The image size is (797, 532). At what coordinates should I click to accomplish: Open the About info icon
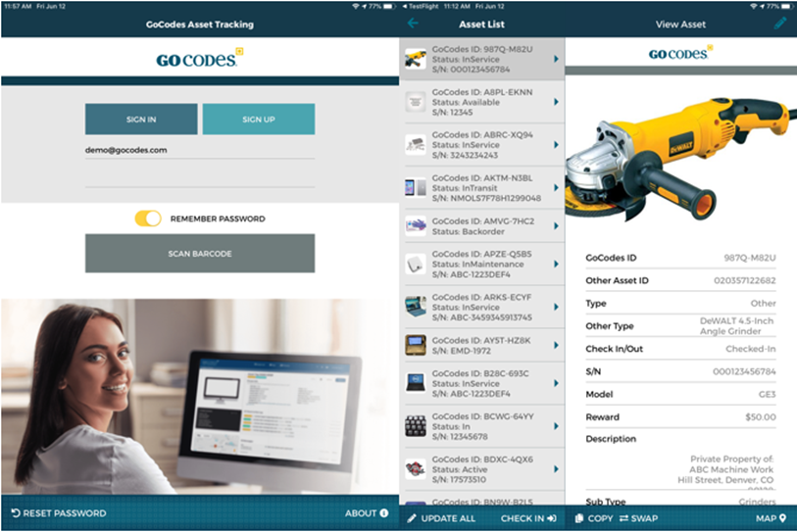click(384, 513)
